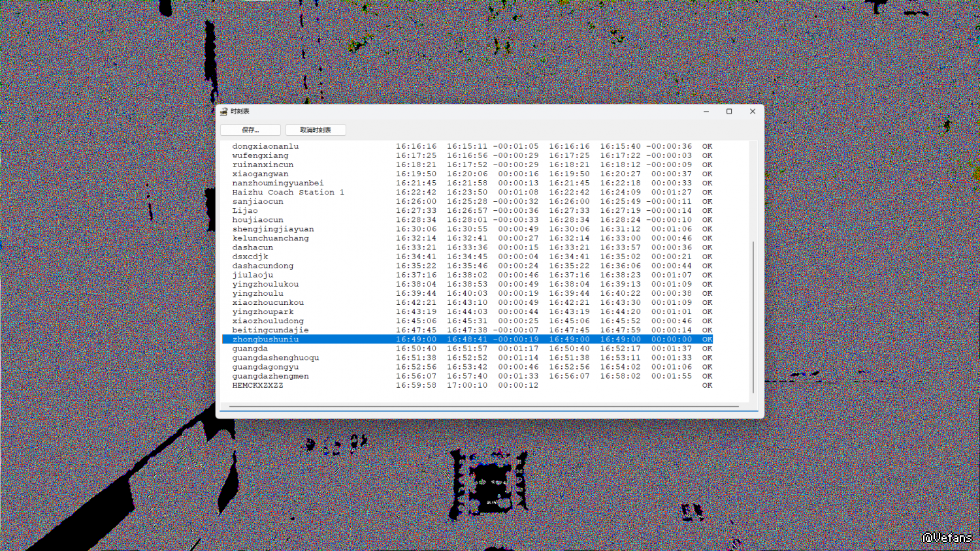Click the train icon in the title bar
Viewport: 980px width, 551px height.
tap(224, 112)
